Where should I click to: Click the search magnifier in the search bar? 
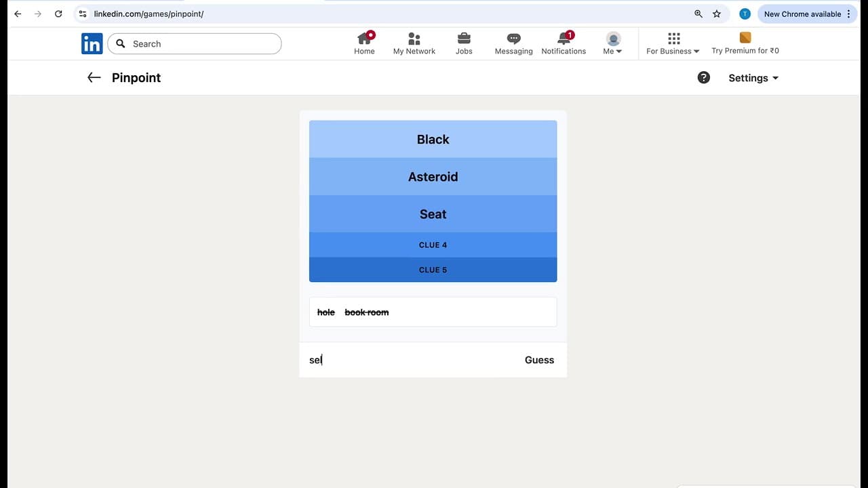pos(121,43)
